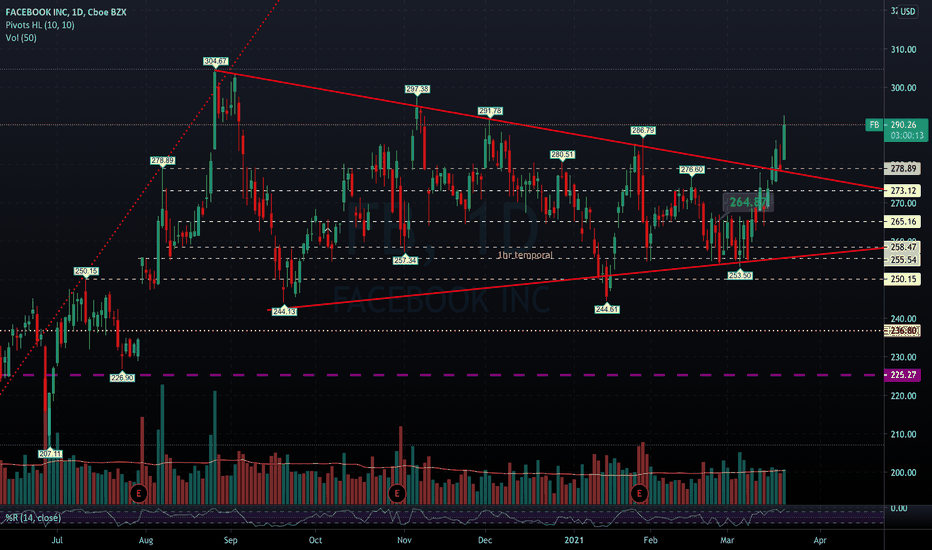Click the Sep label on time axis

(x=231, y=540)
